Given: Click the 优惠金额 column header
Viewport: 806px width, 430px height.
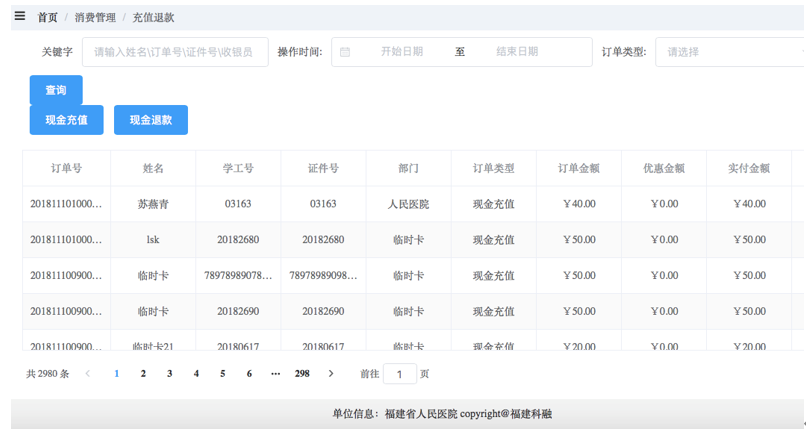Looking at the screenshot, I should click(x=664, y=168).
